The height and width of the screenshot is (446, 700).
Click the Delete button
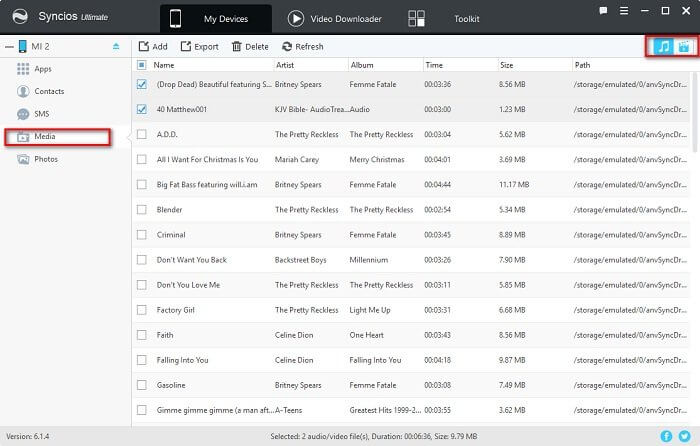[250, 46]
